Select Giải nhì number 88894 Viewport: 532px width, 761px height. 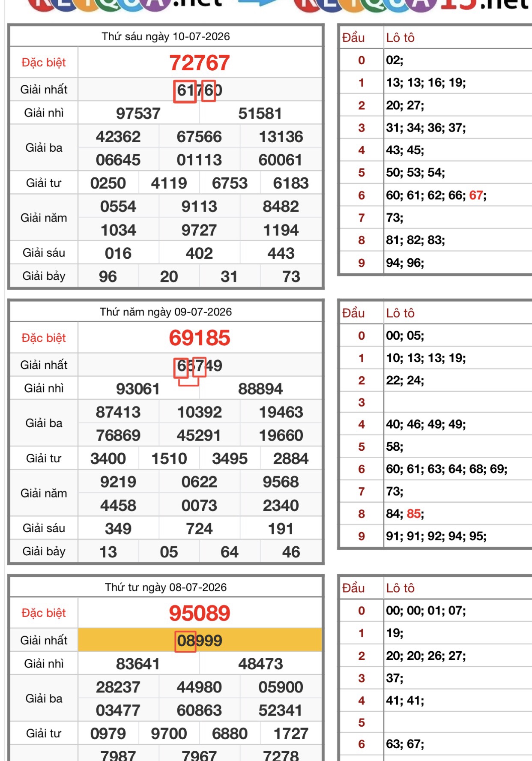pos(260,389)
